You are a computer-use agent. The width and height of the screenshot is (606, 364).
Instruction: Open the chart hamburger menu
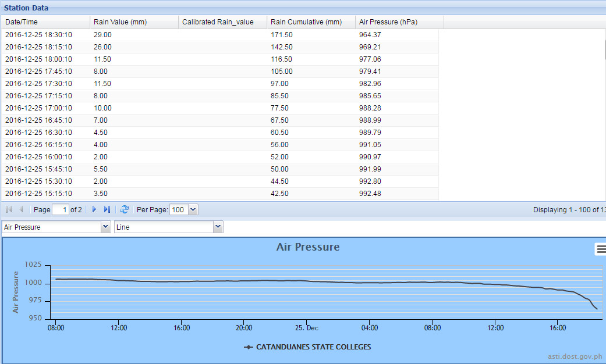[600, 249]
